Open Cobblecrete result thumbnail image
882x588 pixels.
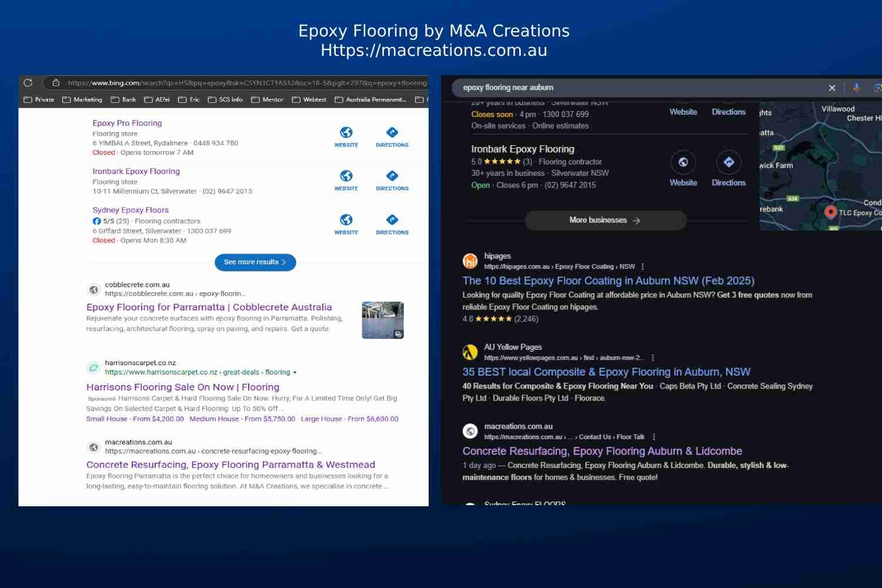click(x=383, y=320)
